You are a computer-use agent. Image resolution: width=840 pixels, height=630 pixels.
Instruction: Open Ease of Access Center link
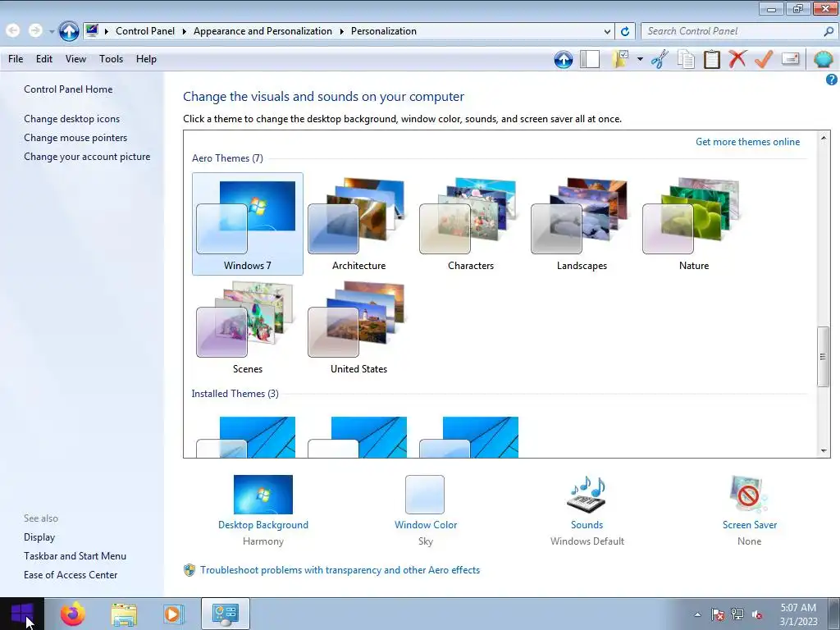tap(71, 575)
